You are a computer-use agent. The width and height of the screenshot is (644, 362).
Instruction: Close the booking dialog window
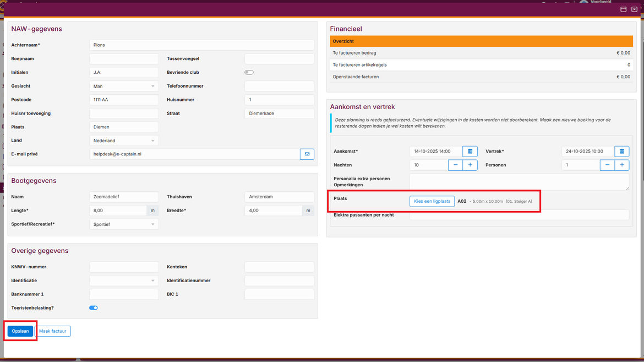coord(634,9)
